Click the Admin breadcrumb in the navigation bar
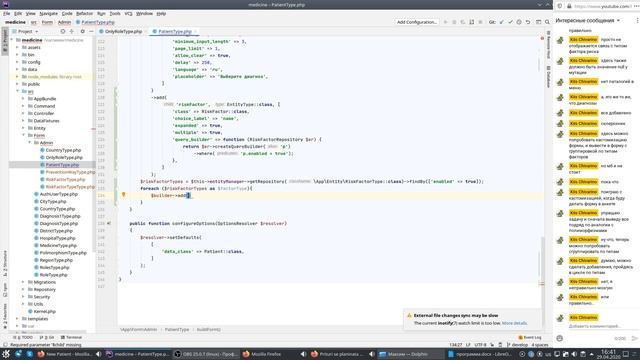Viewport: 640px width, 360px height. (64, 22)
